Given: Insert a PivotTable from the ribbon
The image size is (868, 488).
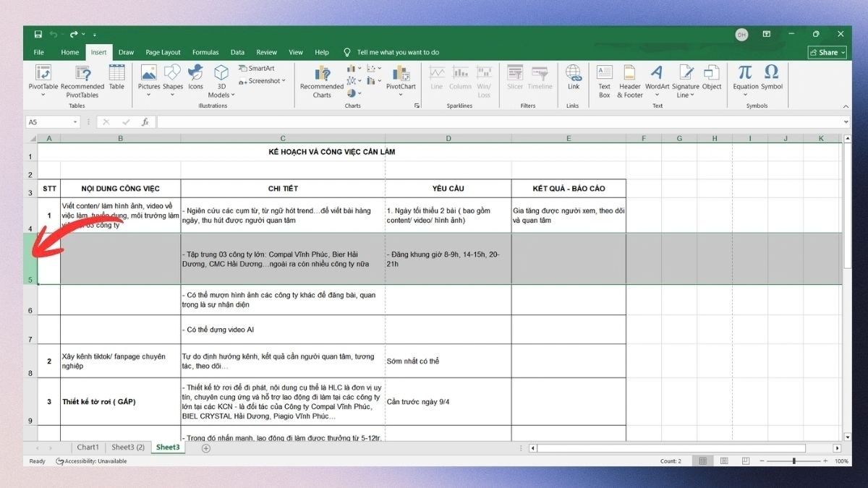Looking at the screenshot, I should (x=43, y=80).
